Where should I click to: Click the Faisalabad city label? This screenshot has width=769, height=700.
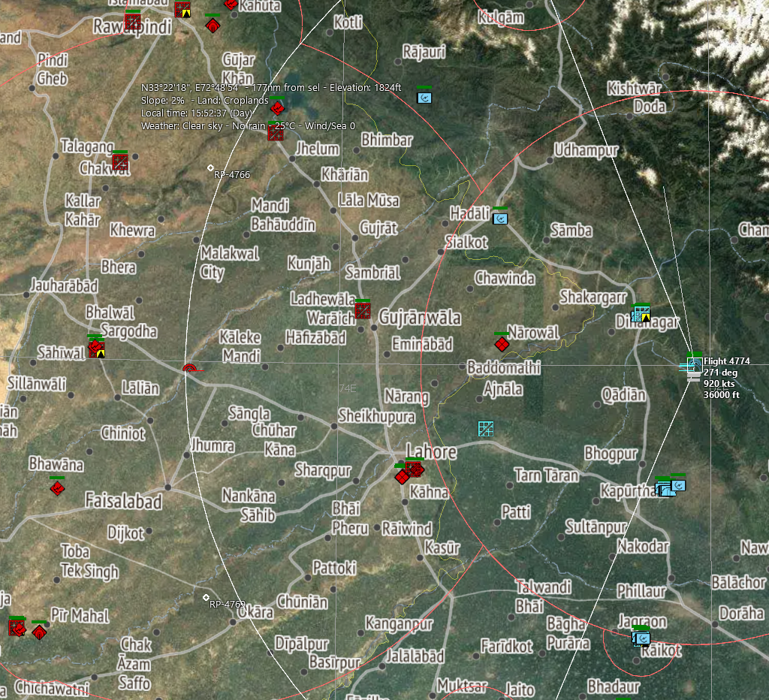point(123,501)
